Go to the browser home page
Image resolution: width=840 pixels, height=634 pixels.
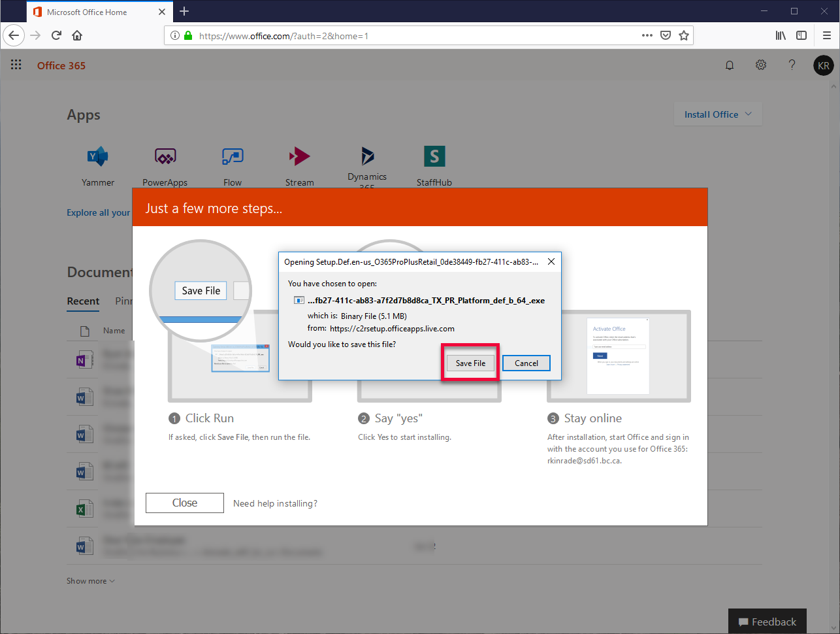77,35
